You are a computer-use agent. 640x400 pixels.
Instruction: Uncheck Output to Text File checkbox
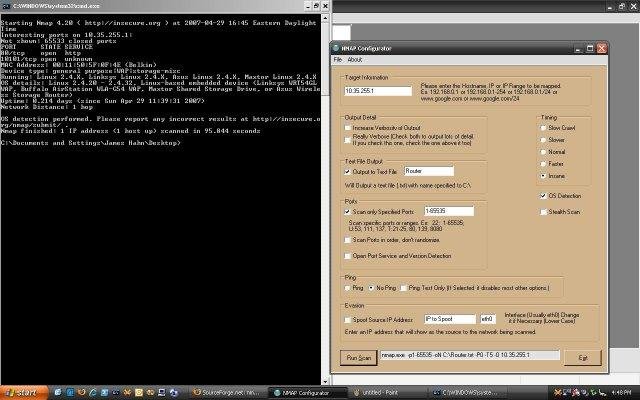coord(347,172)
